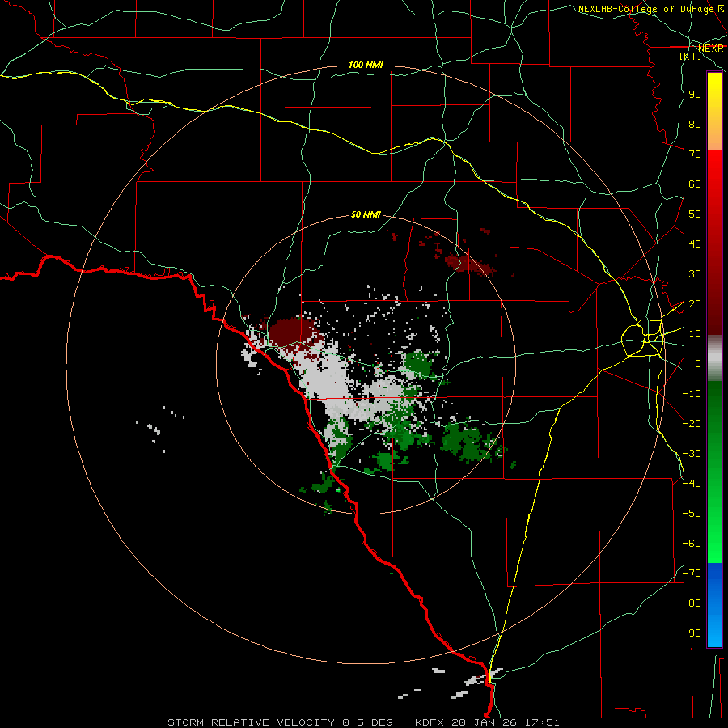Click the "KDFX" station identifier in footer
Viewport: 728px width, 728px height.
[x=428, y=722]
